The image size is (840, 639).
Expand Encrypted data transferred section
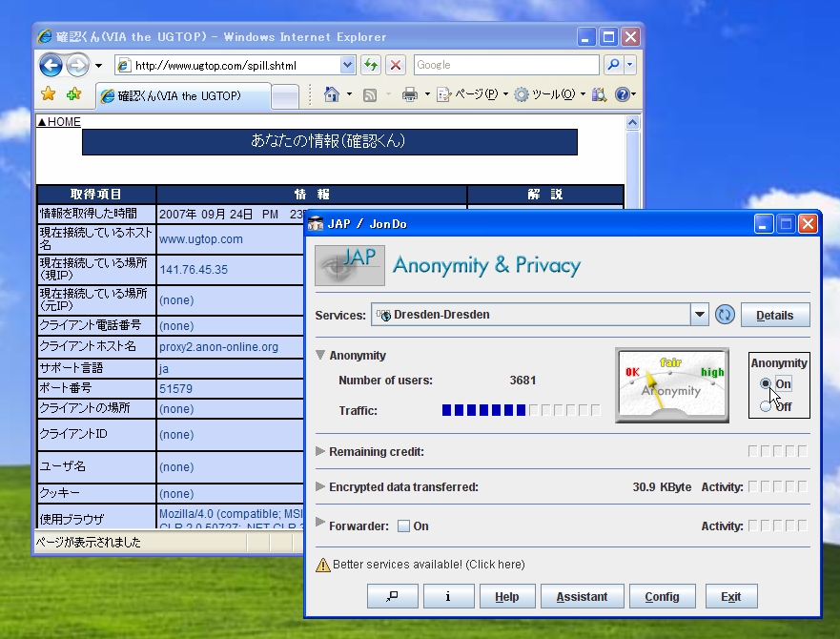click(x=320, y=486)
